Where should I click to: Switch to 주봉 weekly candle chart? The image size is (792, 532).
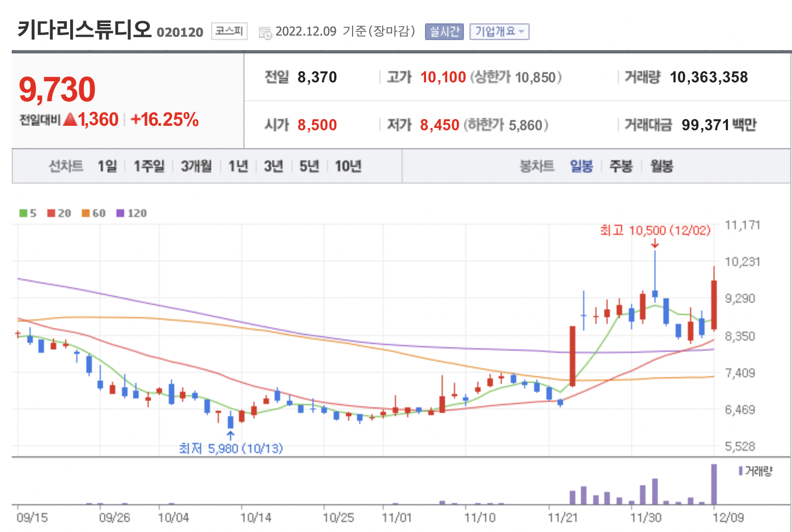[621, 166]
